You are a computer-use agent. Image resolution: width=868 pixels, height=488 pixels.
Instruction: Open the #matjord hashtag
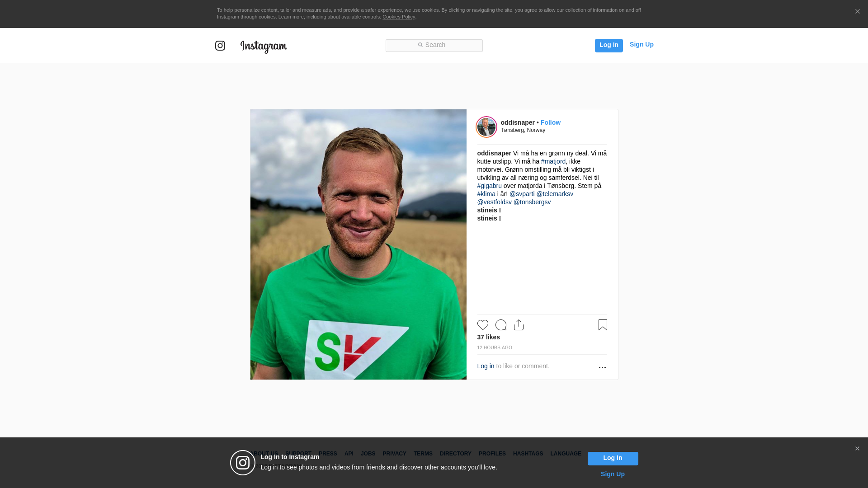click(x=553, y=161)
